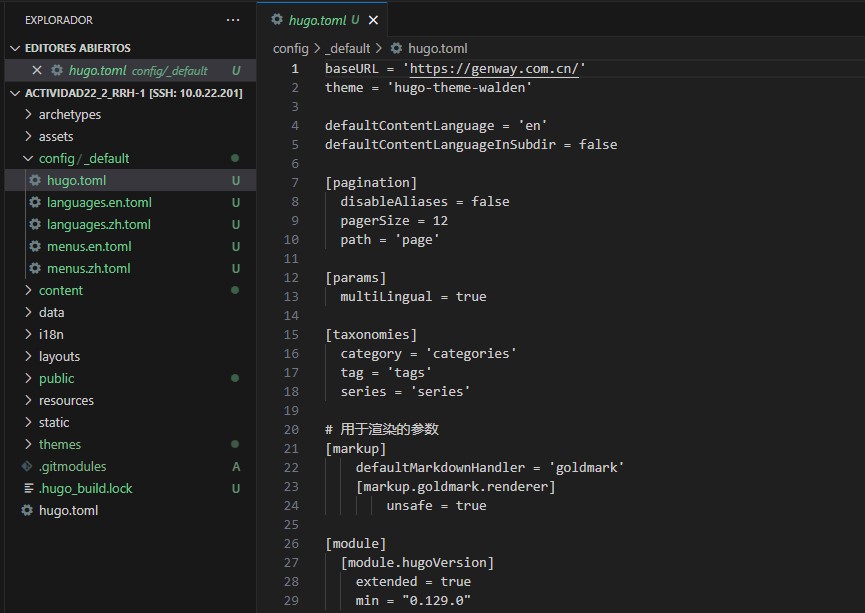
Task: Open languages.zh.toml file
Action: 99,224
